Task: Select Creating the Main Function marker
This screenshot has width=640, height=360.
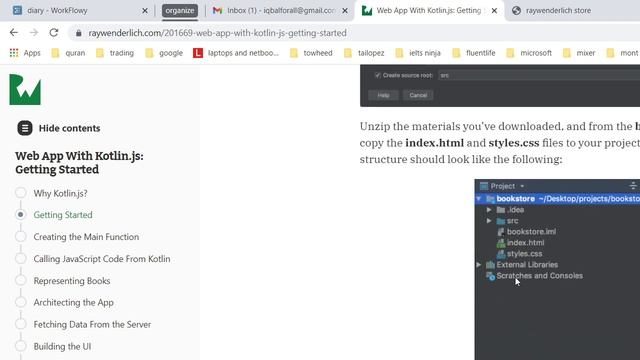Action: coord(21,236)
